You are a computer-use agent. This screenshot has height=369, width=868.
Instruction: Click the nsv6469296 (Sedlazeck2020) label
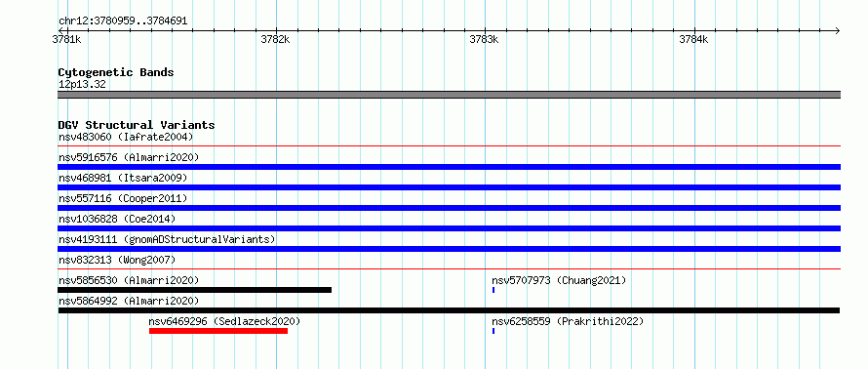[224, 321]
